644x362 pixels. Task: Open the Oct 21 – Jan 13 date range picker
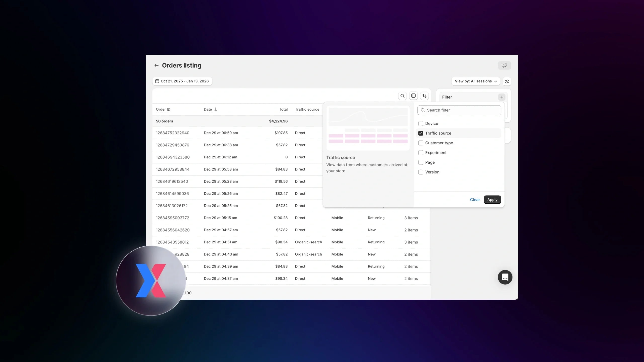tap(182, 81)
